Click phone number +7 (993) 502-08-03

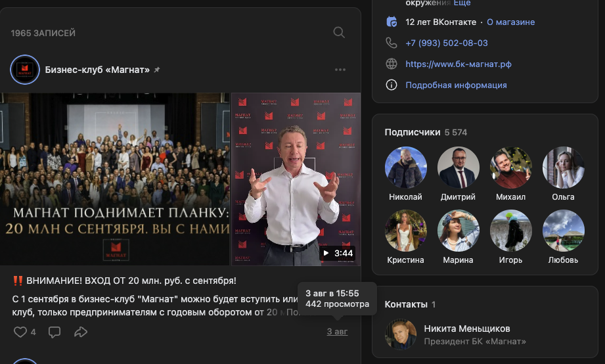point(447,43)
